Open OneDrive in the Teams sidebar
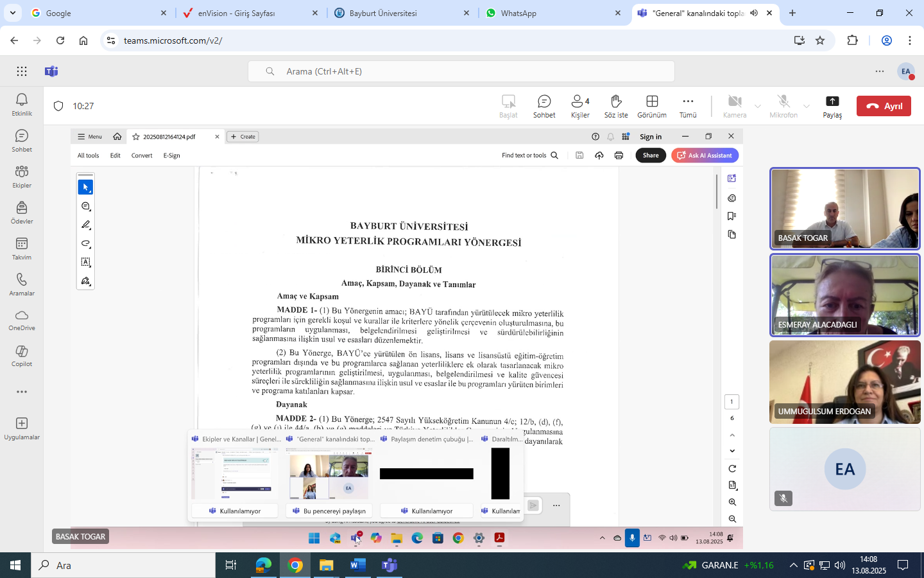The height and width of the screenshot is (578, 924). [22, 319]
